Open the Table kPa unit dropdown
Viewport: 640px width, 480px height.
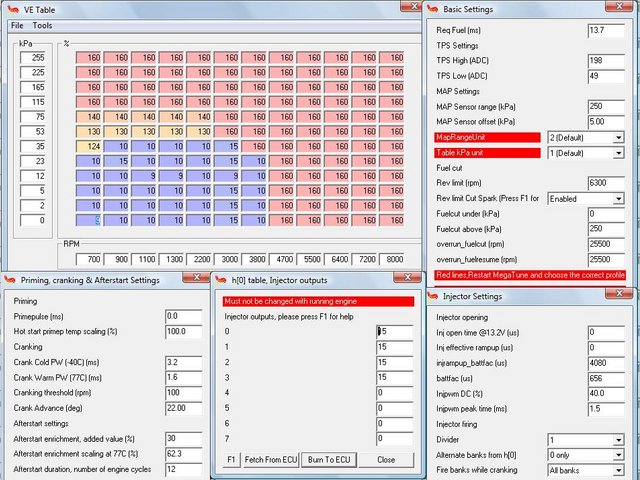(x=620, y=153)
